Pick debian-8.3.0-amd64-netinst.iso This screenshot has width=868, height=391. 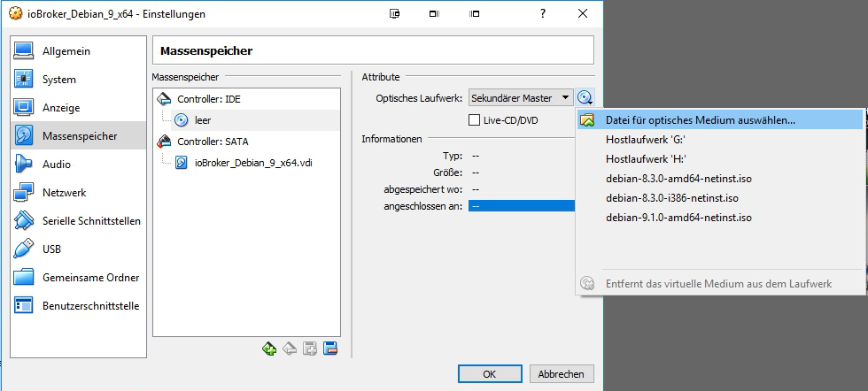[720, 179]
